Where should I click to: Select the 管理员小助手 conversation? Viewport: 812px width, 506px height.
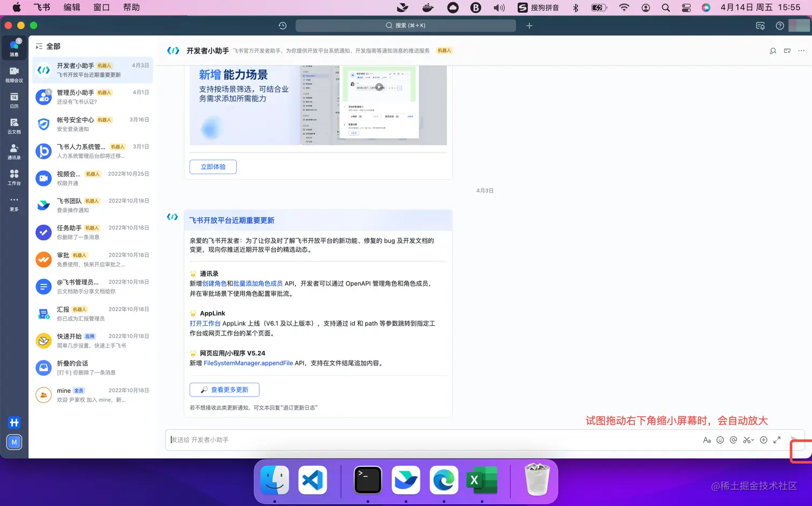click(x=92, y=97)
